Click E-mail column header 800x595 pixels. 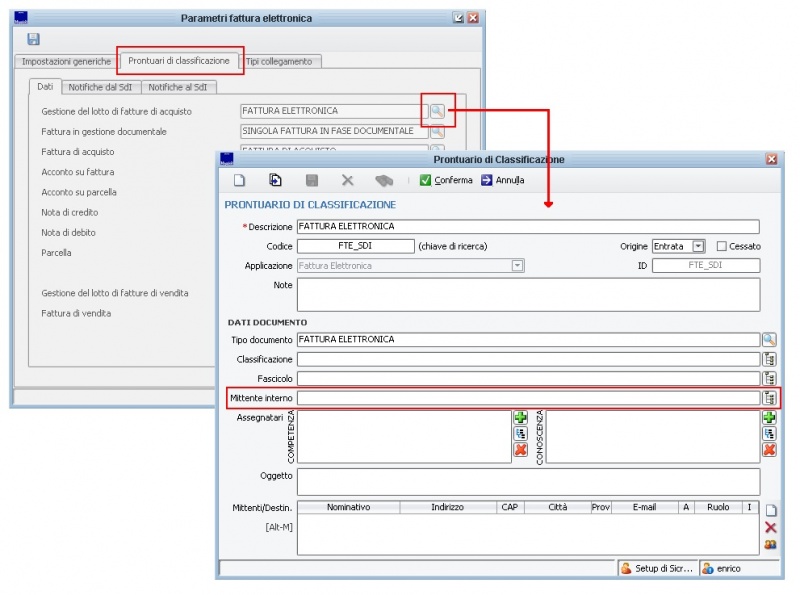pos(644,507)
